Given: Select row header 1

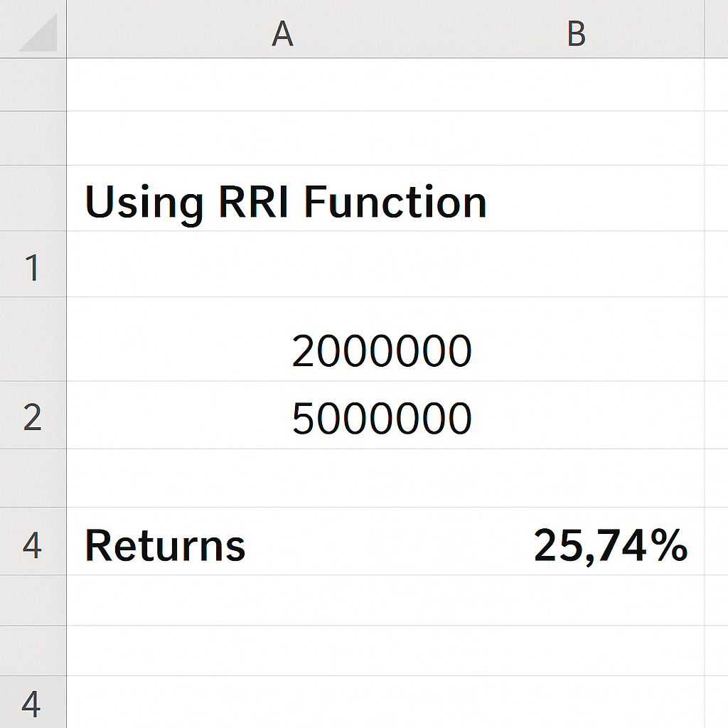Looking at the screenshot, I should pyautogui.click(x=33, y=264).
